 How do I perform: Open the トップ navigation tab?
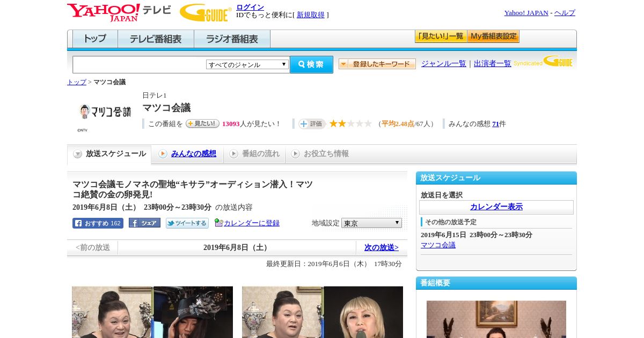pyautogui.click(x=95, y=39)
